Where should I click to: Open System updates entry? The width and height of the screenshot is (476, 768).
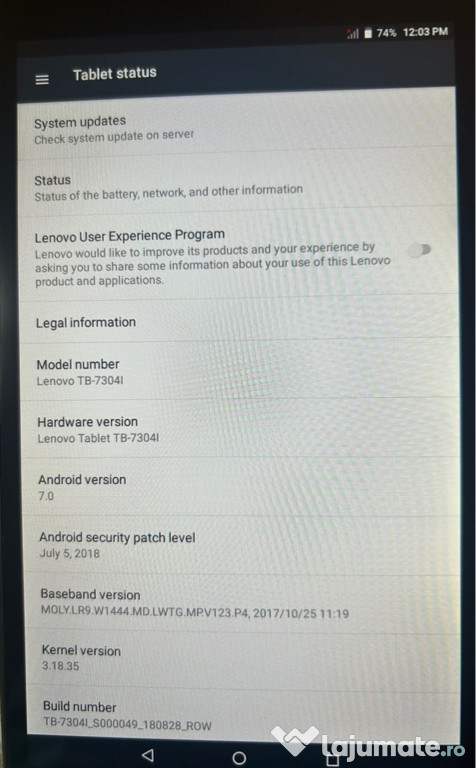(238, 129)
